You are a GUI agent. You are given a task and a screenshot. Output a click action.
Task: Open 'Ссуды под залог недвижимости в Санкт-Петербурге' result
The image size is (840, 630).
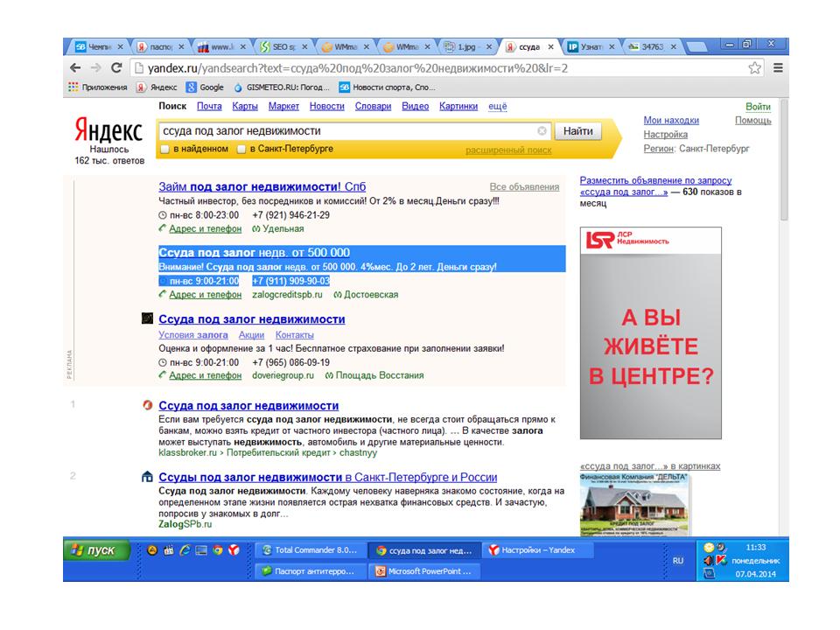[328, 478]
